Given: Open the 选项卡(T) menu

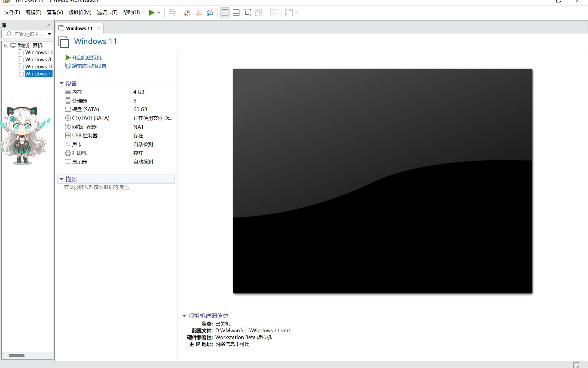Looking at the screenshot, I should coord(107,13).
